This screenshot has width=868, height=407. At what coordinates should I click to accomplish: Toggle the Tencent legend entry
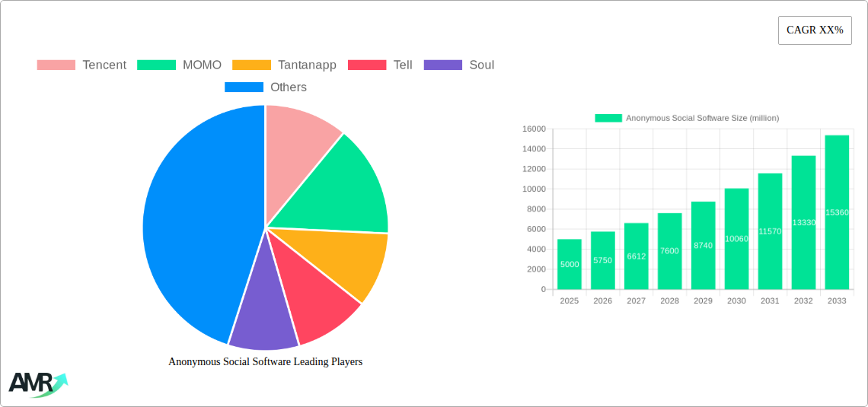tap(81, 65)
